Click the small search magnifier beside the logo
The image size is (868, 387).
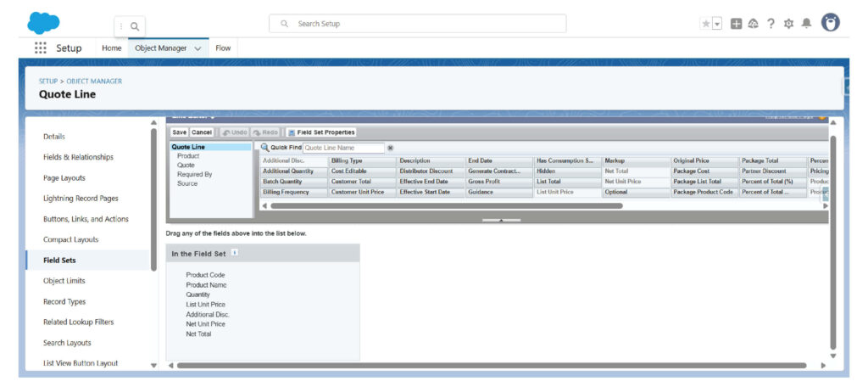pyautogui.click(x=135, y=26)
